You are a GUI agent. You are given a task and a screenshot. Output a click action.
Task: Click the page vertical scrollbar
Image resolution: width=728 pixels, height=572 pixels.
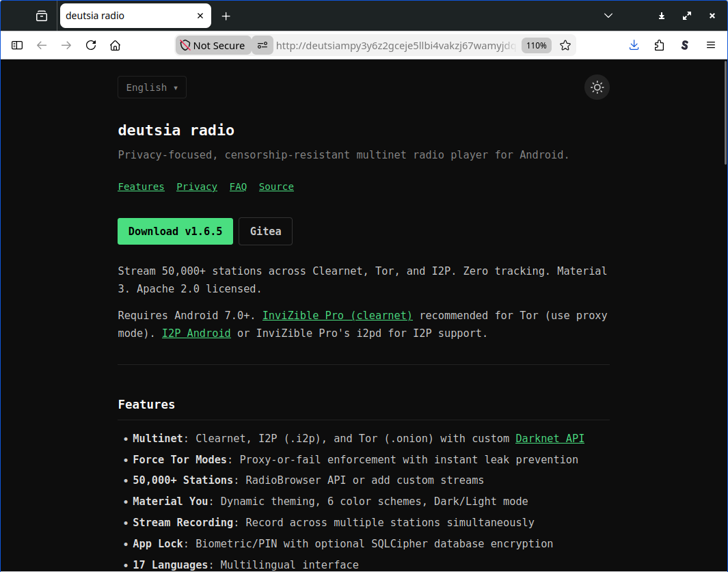pos(725,113)
